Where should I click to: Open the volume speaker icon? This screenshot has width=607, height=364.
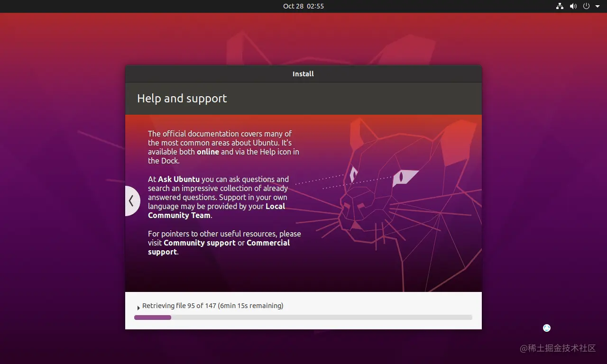[573, 6]
